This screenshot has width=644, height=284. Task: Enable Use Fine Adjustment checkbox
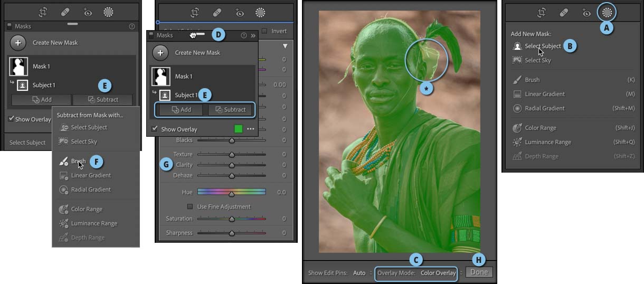tap(191, 206)
